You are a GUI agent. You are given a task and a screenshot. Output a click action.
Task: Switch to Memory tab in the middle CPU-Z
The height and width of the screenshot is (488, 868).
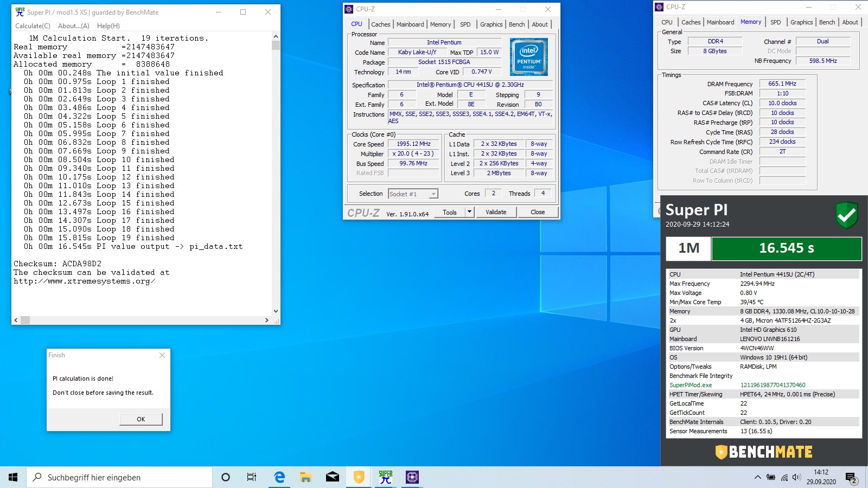coord(441,24)
